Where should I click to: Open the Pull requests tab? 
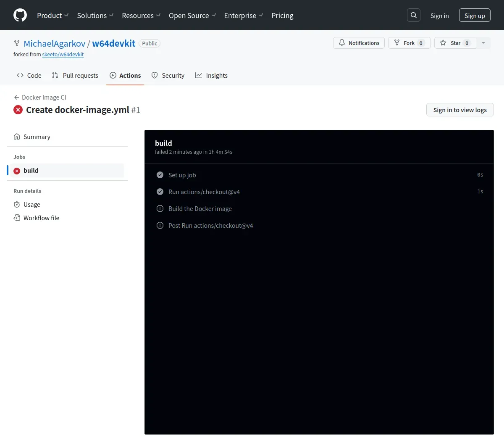click(75, 76)
